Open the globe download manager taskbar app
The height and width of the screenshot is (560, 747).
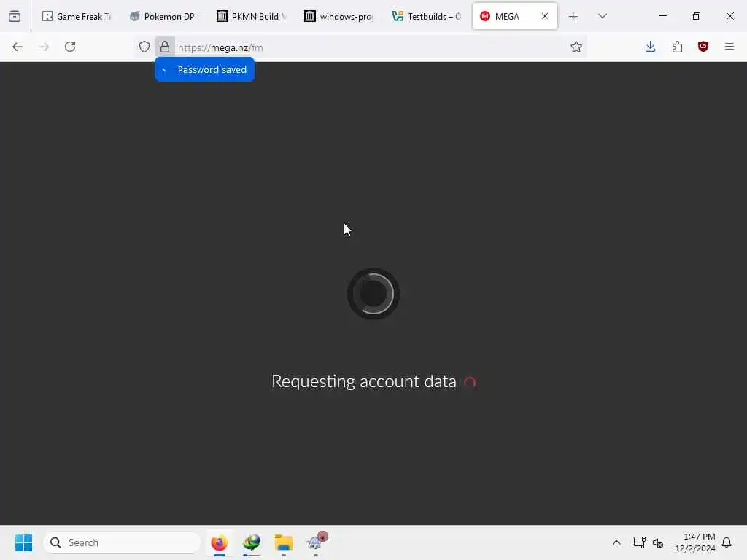tap(252, 542)
